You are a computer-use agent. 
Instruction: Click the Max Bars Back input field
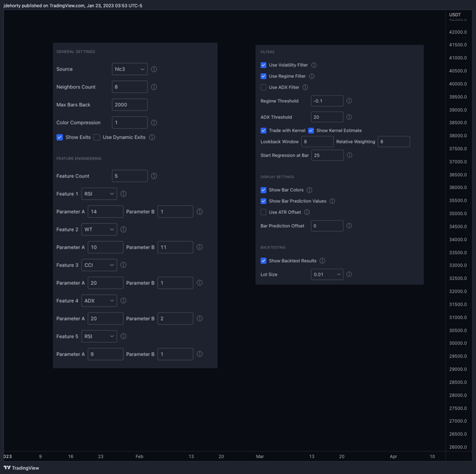(129, 105)
